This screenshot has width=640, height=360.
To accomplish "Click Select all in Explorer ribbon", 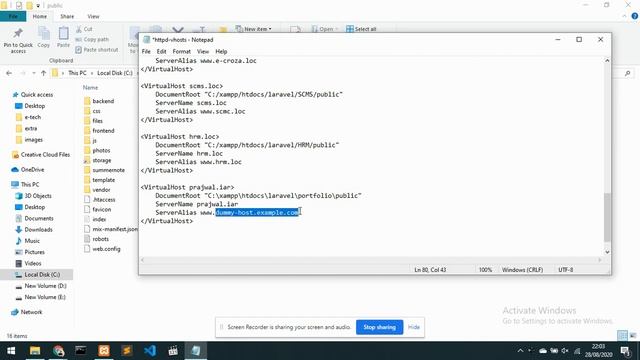I will (x=361, y=29).
